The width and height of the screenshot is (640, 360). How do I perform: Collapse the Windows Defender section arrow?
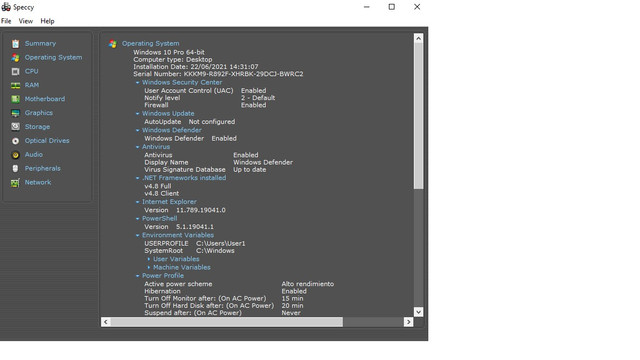(138, 130)
